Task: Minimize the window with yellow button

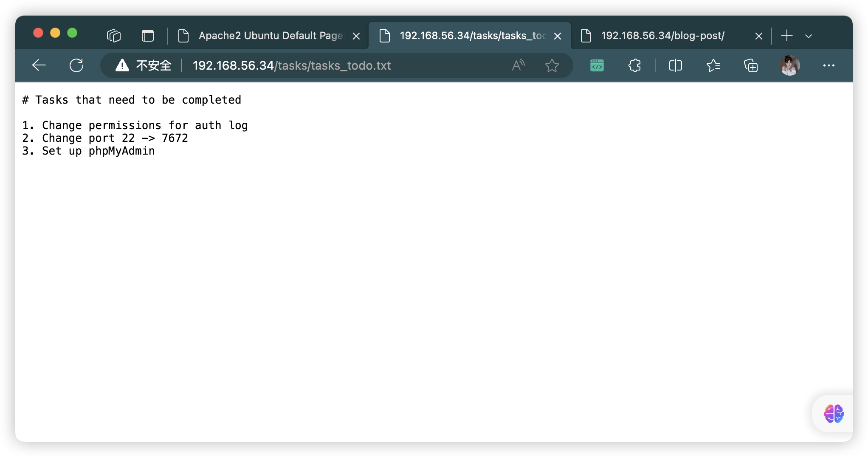Action: pos(55,33)
